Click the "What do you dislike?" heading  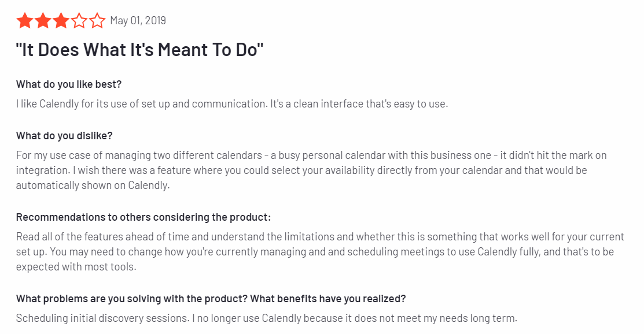coord(64,136)
